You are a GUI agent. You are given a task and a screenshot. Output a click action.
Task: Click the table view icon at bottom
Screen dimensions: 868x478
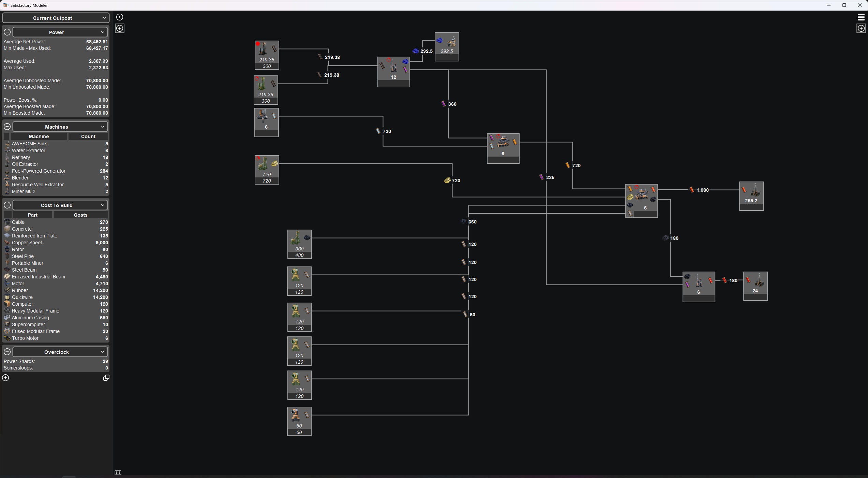pyautogui.click(x=118, y=473)
